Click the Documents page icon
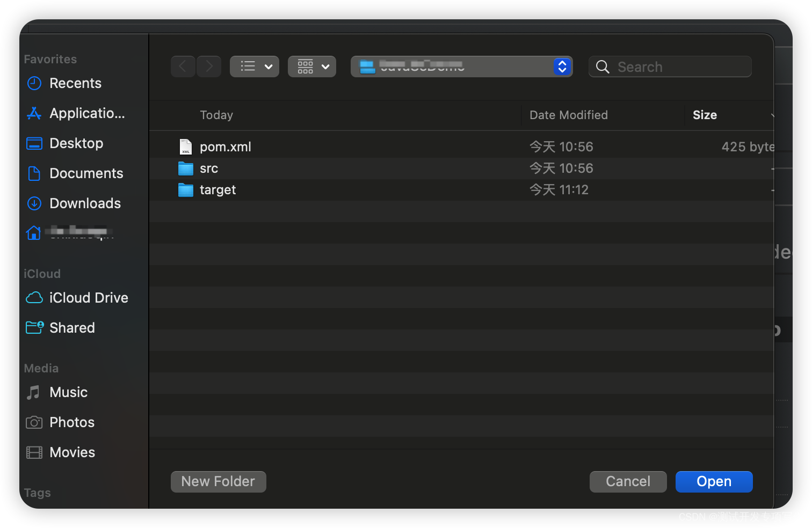The height and width of the screenshot is (528, 812). [x=34, y=173]
